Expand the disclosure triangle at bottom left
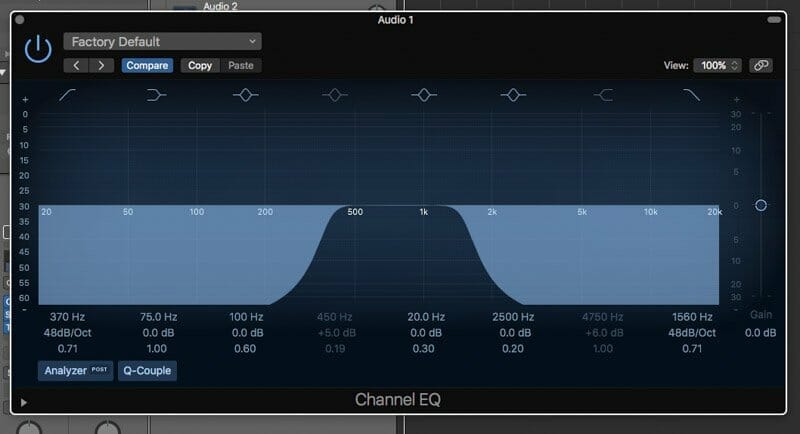The height and width of the screenshot is (434, 800). [x=24, y=402]
